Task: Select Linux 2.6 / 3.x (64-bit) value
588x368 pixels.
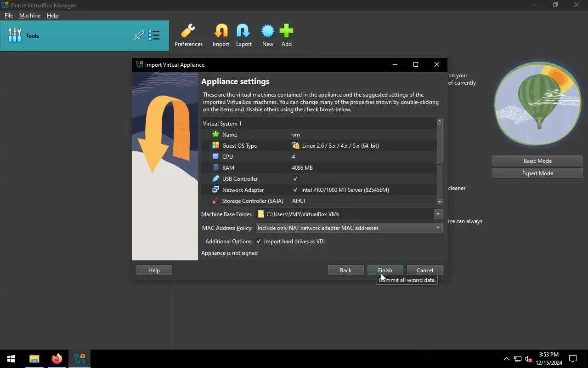Action: (340, 145)
